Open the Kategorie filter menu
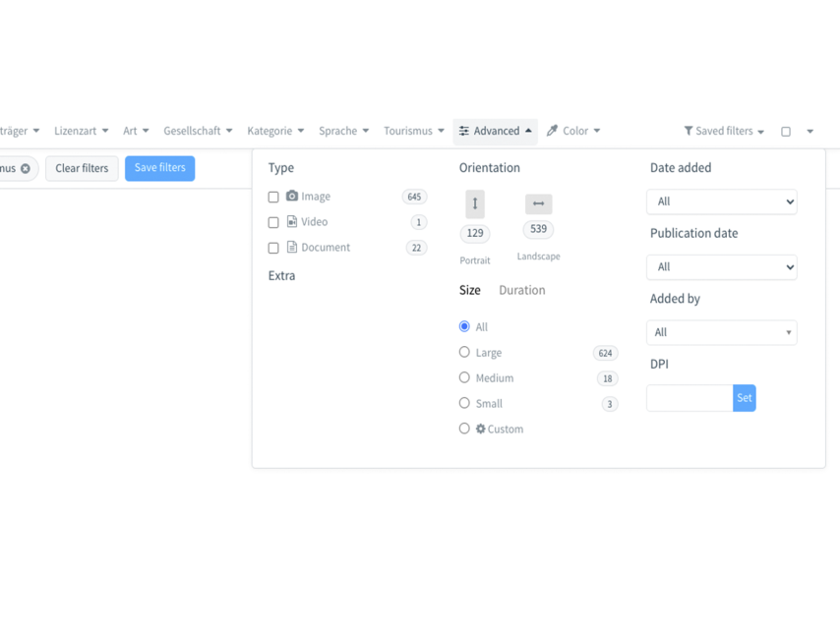840x630 pixels. [275, 131]
